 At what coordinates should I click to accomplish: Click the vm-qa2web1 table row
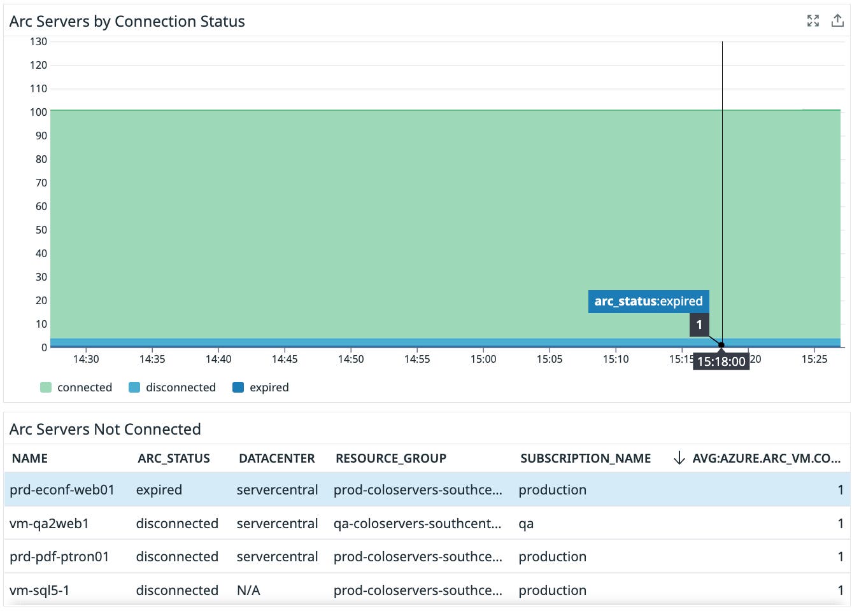tap(255, 523)
